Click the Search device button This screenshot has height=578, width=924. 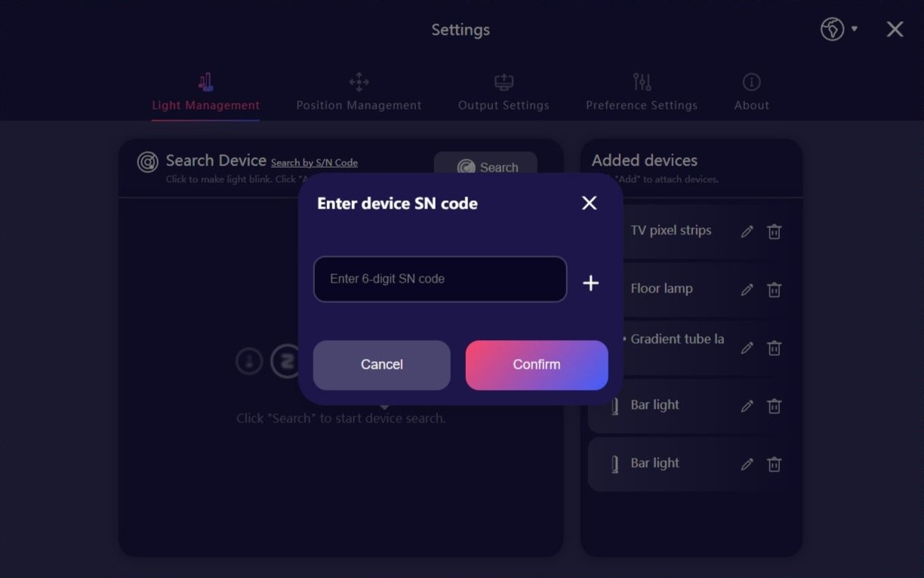click(x=485, y=167)
